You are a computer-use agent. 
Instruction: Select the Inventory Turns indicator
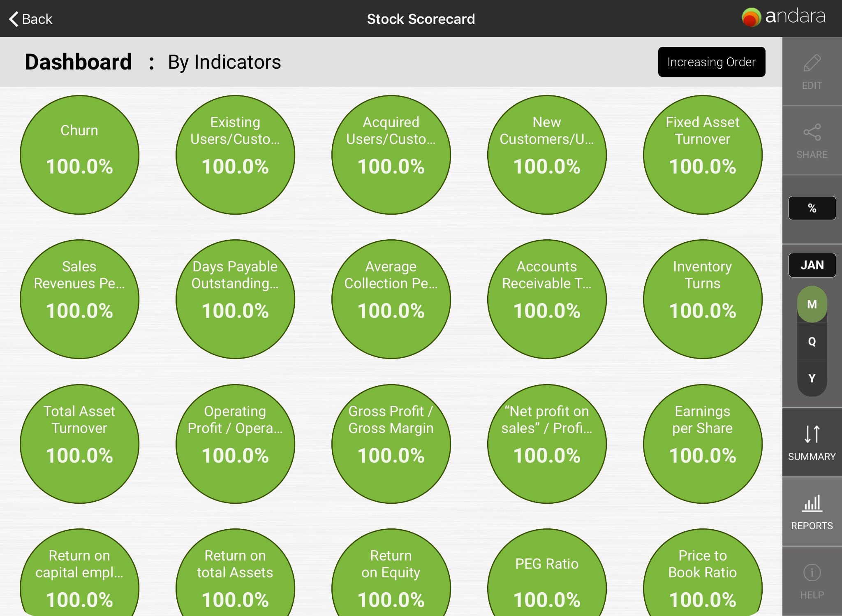click(702, 299)
